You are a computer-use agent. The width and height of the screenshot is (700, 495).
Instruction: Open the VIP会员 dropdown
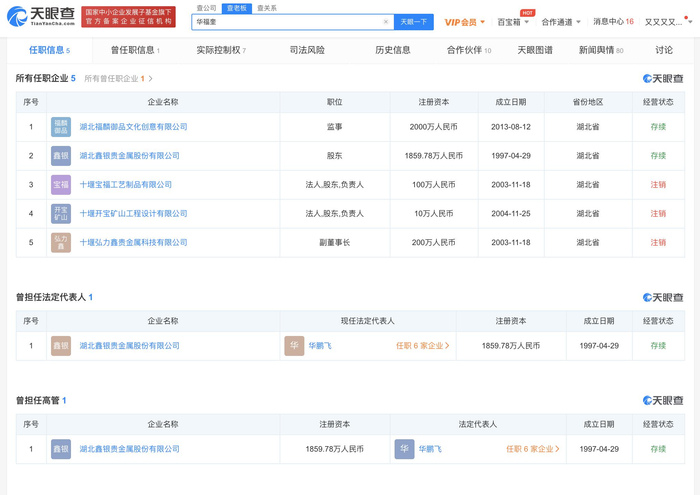pos(464,22)
